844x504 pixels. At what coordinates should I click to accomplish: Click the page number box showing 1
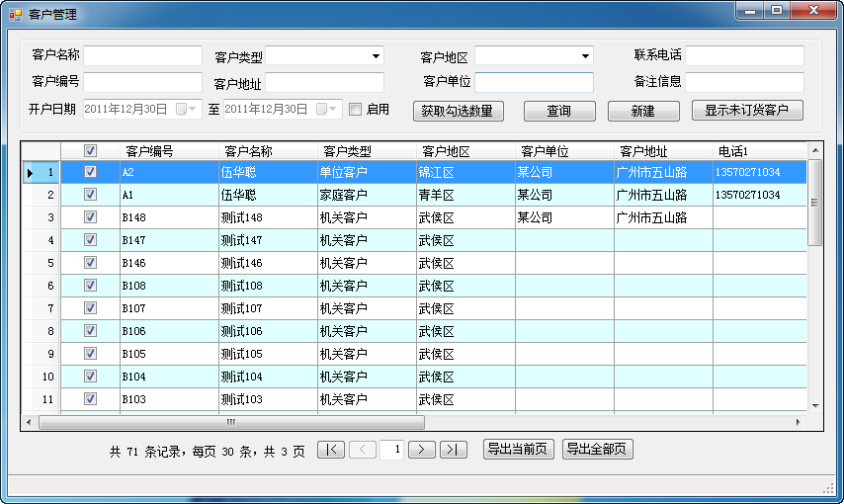(x=391, y=449)
